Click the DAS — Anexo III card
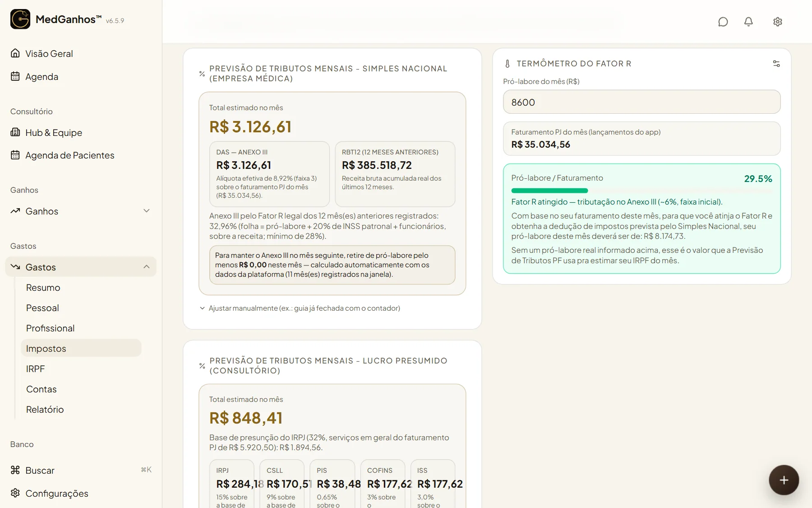This screenshot has height=508, width=812. [x=269, y=174]
